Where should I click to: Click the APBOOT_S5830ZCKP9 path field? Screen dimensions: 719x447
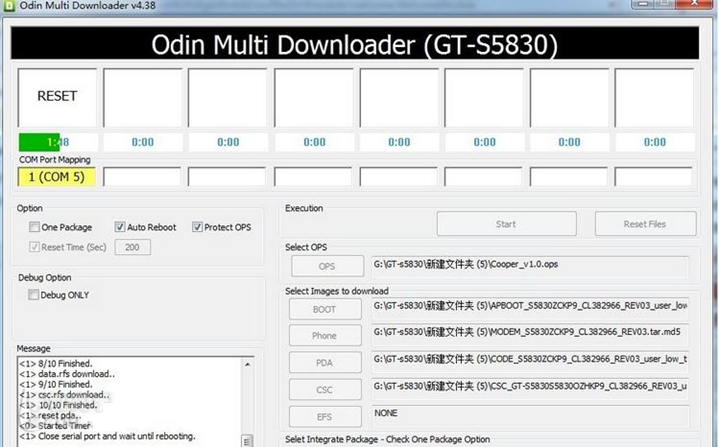point(530,309)
